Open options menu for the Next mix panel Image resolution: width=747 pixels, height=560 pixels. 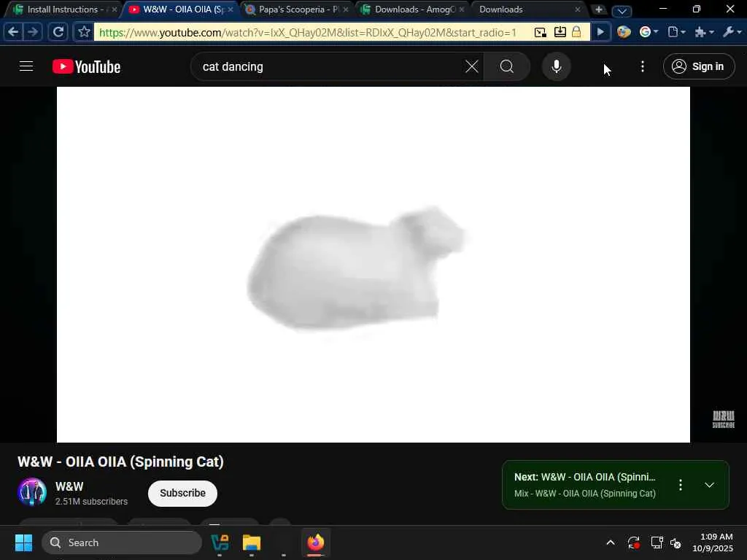point(681,485)
